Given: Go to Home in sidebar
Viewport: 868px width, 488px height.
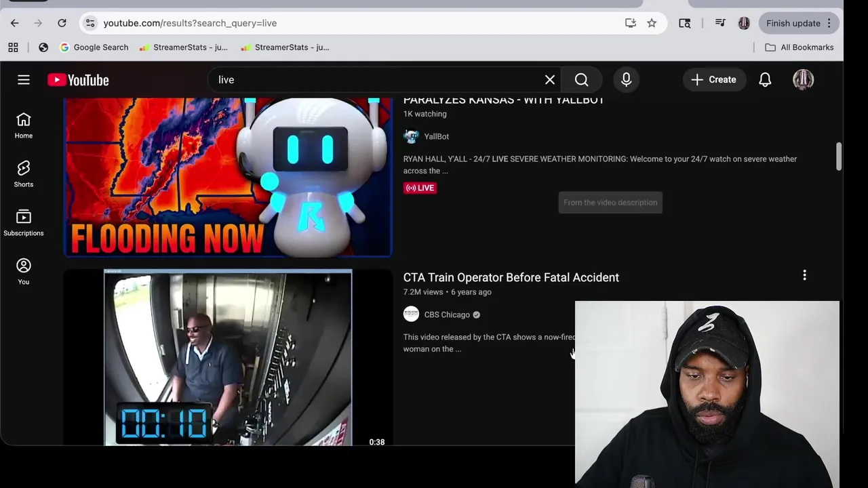Looking at the screenshot, I should pyautogui.click(x=24, y=126).
